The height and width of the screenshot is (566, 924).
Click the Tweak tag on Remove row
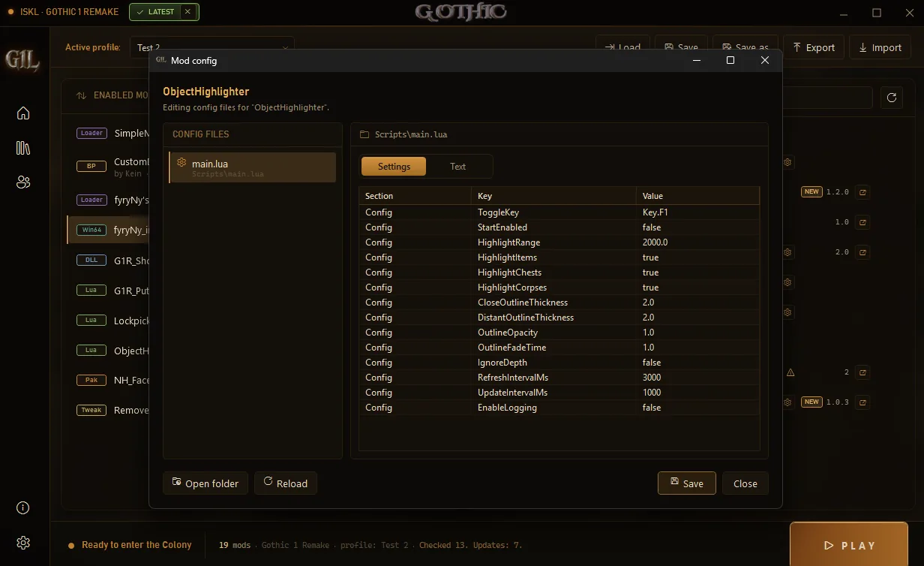tap(91, 410)
